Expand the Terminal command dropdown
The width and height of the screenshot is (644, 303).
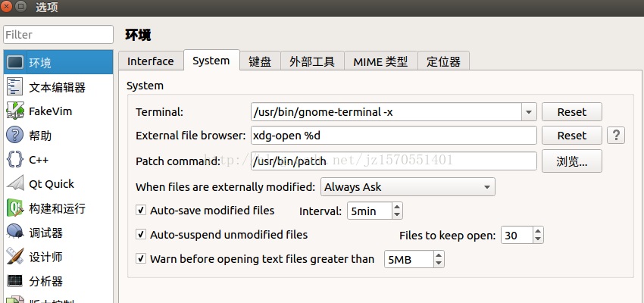(x=529, y=112)
